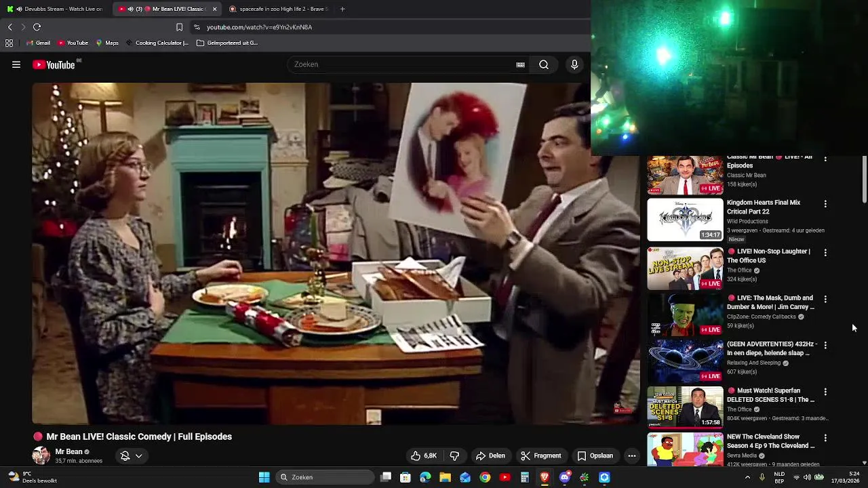Open Kingdom Hearts Final Mix thumbnail
Image resolution: width=868 pixels, height=488 pixels.
pos(685,220)
